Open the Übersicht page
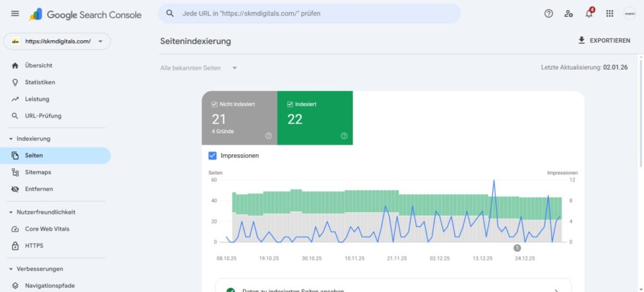The image size is (644, 292). pos(55,65)
